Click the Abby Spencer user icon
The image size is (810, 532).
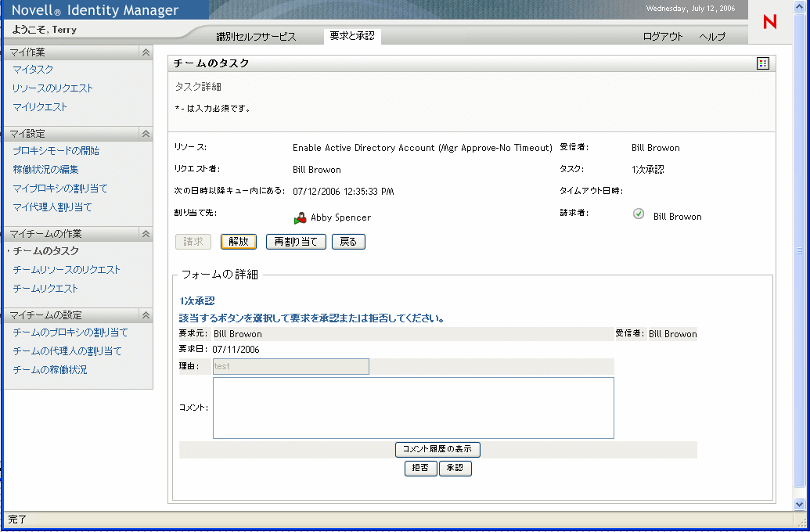coord(301,218)
